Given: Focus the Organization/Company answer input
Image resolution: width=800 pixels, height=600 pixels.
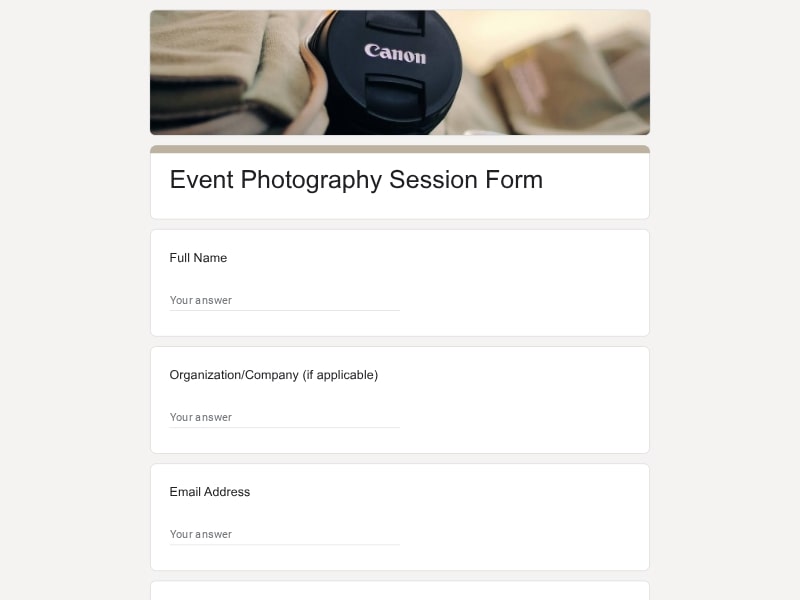Looking at the screenshot, I should [x=284, y=417].
